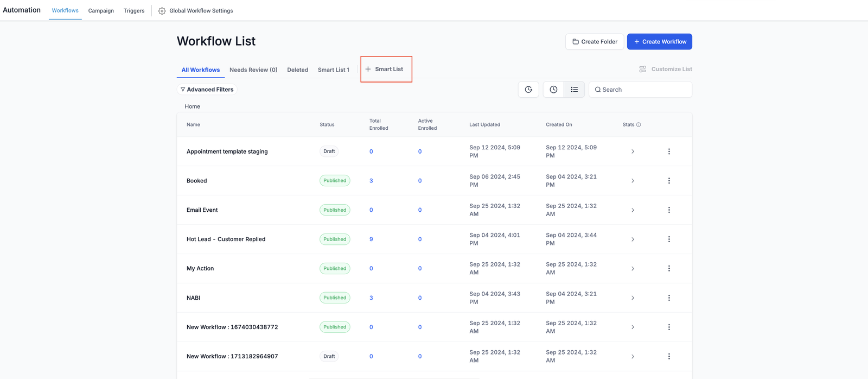Go to the Triggers menu item
This screenshot has width=868, height=379.
[134, 11]
